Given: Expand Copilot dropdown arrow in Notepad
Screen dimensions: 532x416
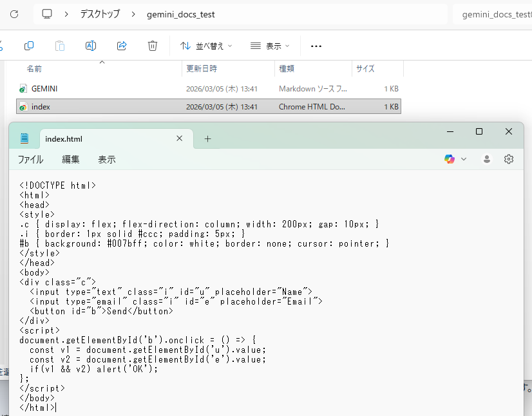Looking at the screenshot, I should coord(464,159).
